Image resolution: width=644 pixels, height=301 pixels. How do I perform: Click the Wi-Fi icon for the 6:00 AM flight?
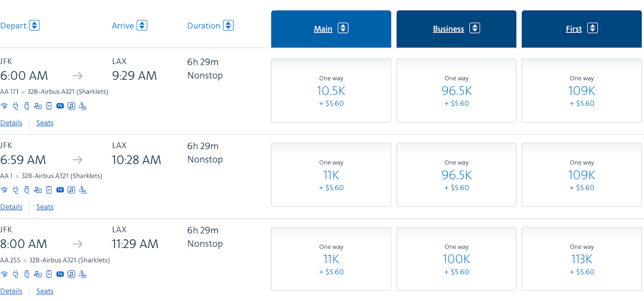pyautogui.click(x=4, y=106)
